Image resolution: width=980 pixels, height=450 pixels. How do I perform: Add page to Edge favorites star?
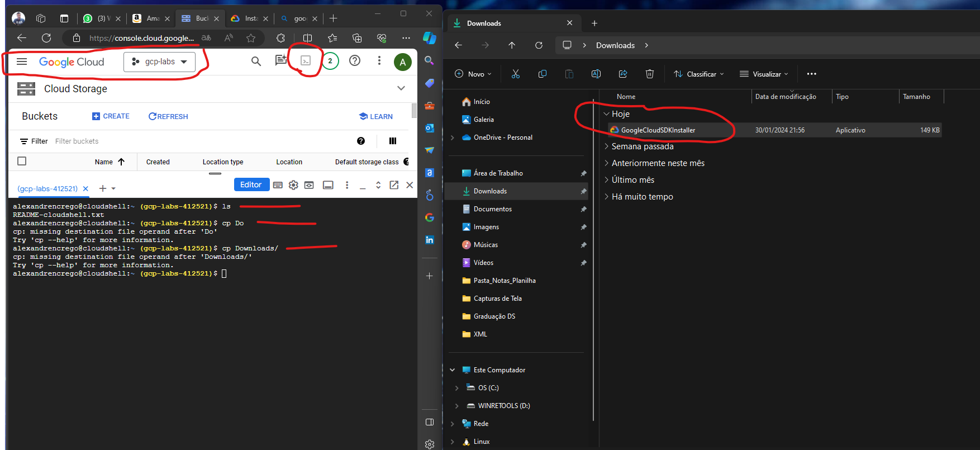pos(251,38)
